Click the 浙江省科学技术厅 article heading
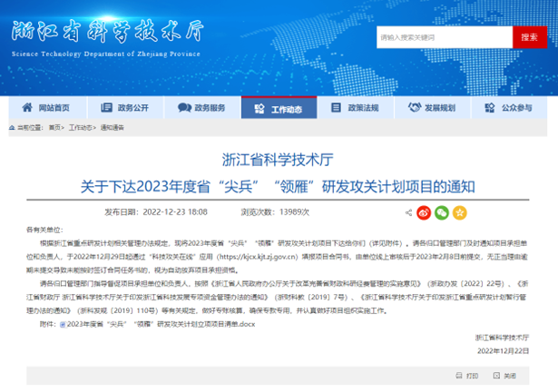The image size is (558, 392). 278,160
